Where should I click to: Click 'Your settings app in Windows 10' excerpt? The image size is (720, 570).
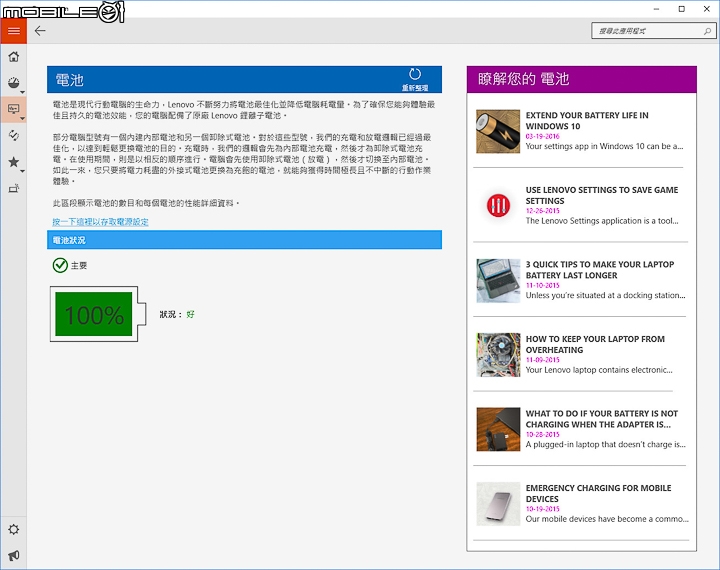tap(604, 147)
